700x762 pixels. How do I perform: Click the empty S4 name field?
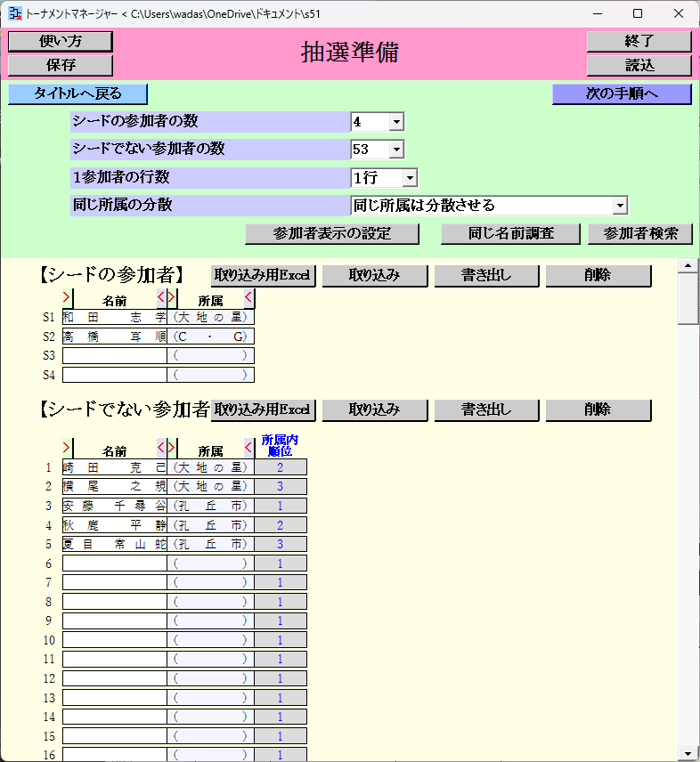coord(115,375)
